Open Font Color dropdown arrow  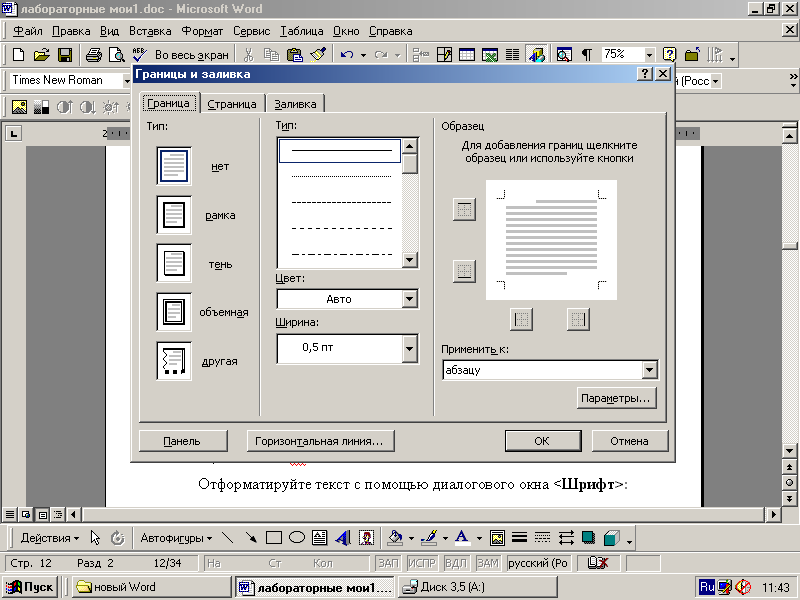[479, 538]
